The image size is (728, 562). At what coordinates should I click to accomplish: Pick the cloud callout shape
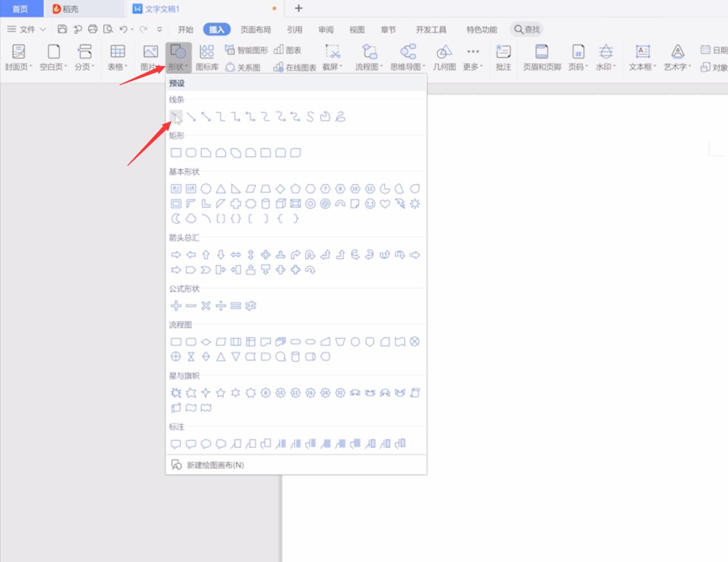tap(221, 444)
